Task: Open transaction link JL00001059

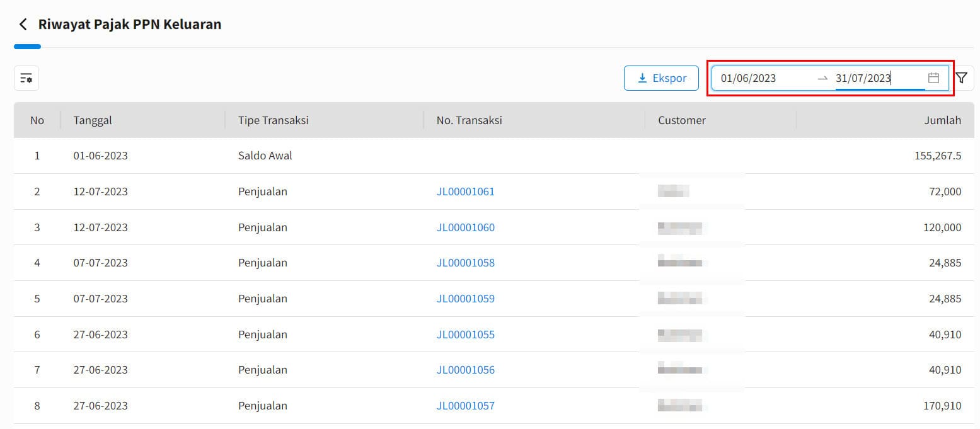Action: (466, 299)
